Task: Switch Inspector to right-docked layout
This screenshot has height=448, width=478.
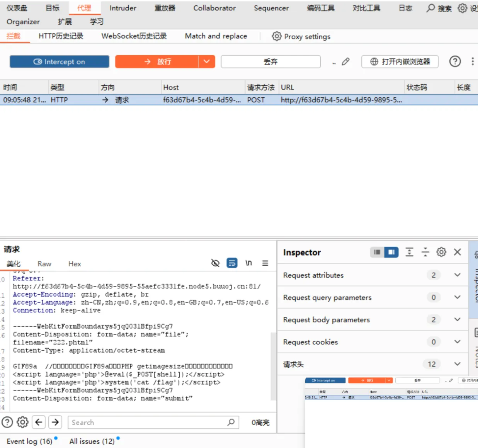Action: pyautogui.click(x=391, y=252)
